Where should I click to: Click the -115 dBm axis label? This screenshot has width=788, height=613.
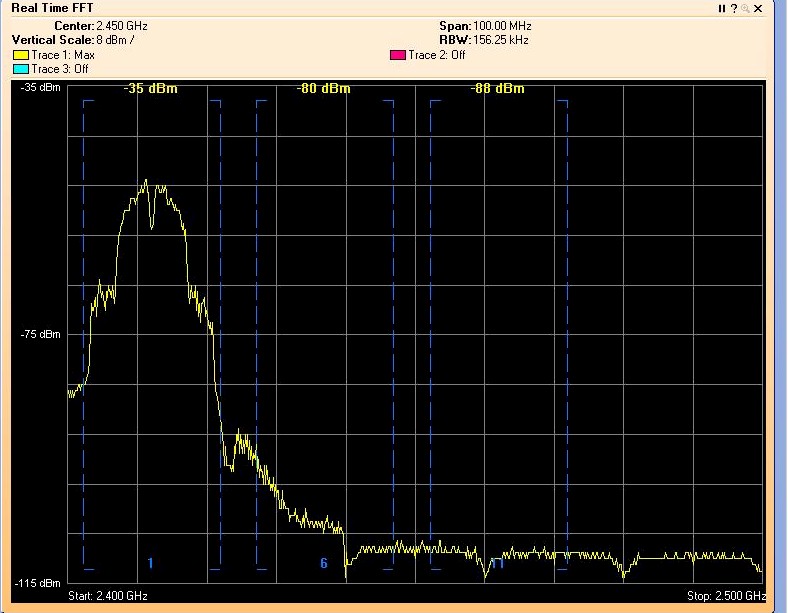pos(37,583)
